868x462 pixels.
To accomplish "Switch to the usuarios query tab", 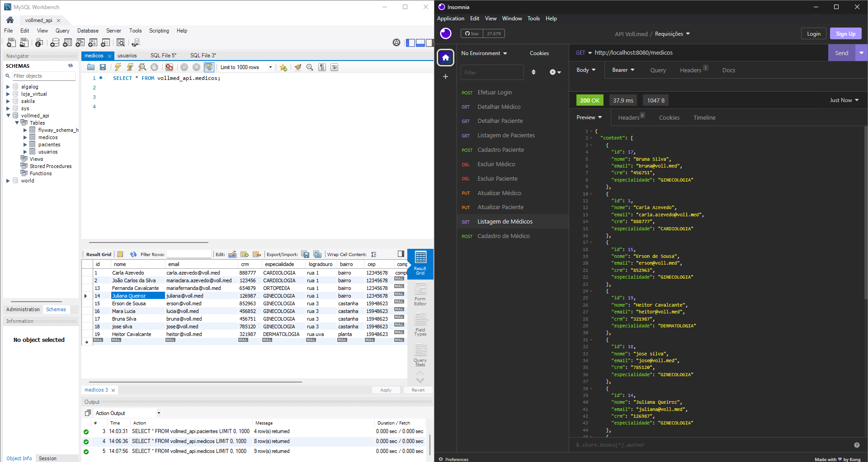I will [127, 56].
